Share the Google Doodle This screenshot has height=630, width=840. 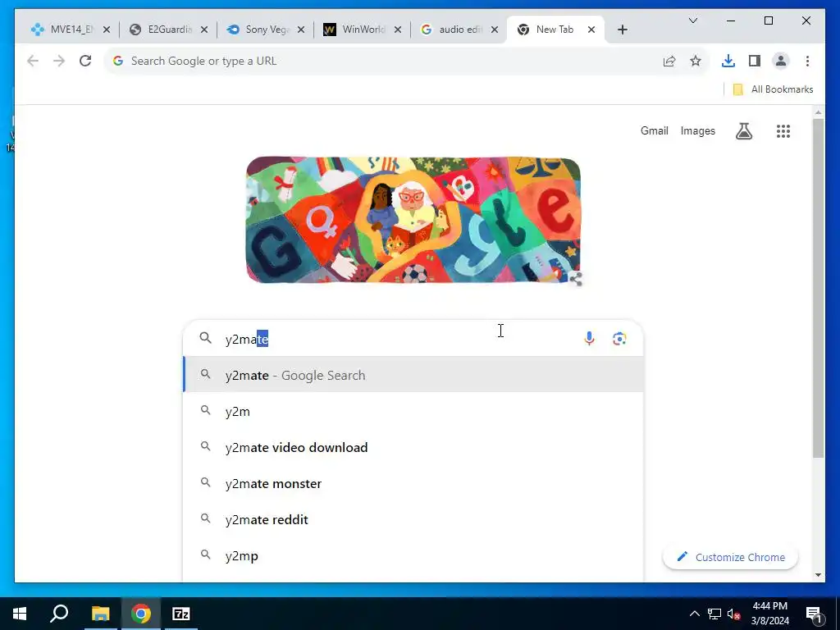point(576,279)
